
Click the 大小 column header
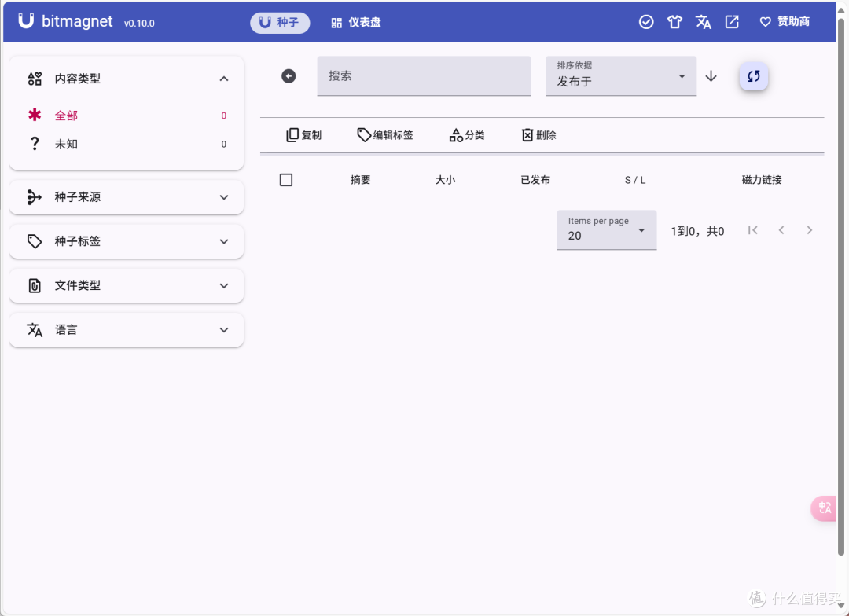click(445, 180)
